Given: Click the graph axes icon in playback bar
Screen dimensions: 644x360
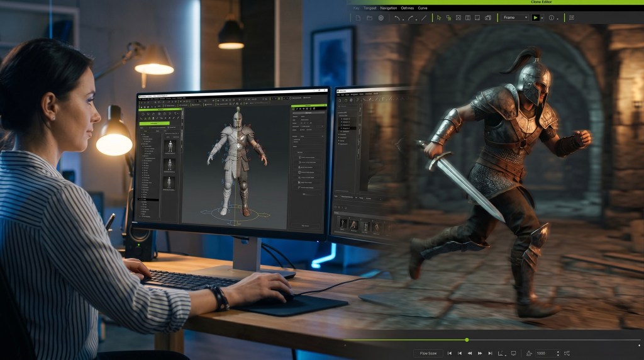Looking at the screenshot, I should pos(500,354).
